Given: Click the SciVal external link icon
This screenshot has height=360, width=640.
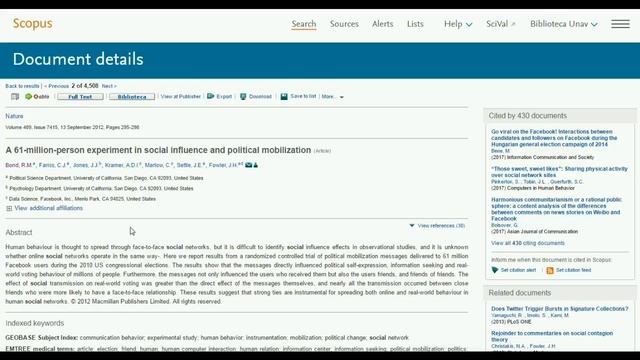Looking at the screenshot, I should pyautogui.click(x=513, y=24).
